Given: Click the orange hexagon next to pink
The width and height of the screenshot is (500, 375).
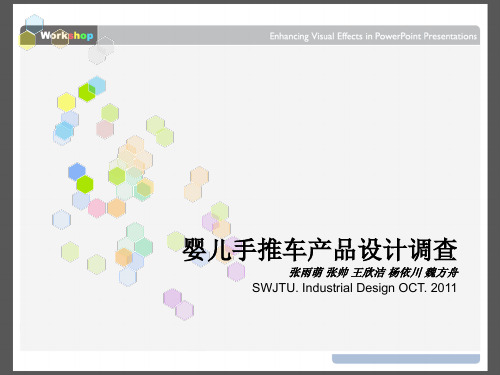Looking at the screenshot, I should tap(116, 208).
